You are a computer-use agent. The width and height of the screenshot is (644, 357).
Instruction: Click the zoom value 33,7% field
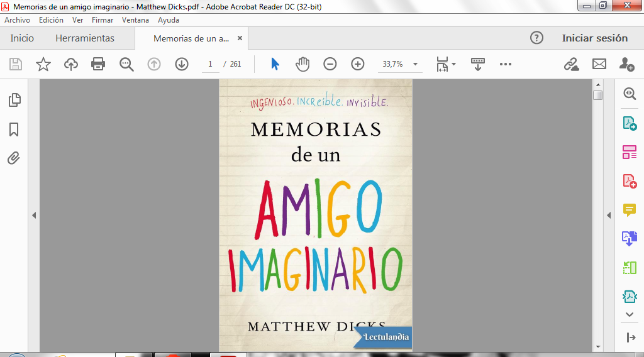point(392,64)
